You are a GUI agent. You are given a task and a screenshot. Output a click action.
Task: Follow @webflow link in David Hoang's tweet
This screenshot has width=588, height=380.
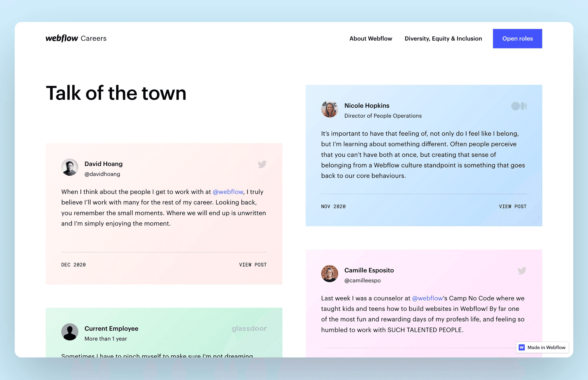pyautogui.click(x=228, y=192)
